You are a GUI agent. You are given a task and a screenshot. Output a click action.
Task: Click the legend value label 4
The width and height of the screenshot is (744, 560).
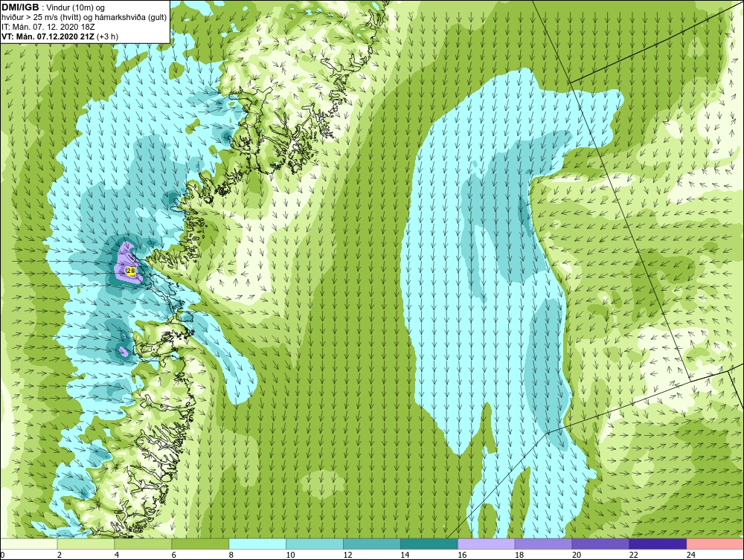(x=117, y=555)
